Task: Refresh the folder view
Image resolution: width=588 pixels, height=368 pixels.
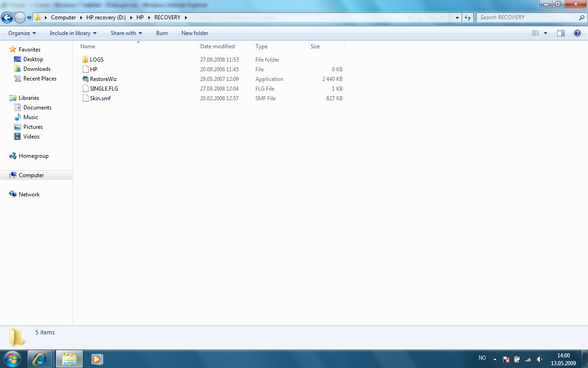Action: point(468,17)
